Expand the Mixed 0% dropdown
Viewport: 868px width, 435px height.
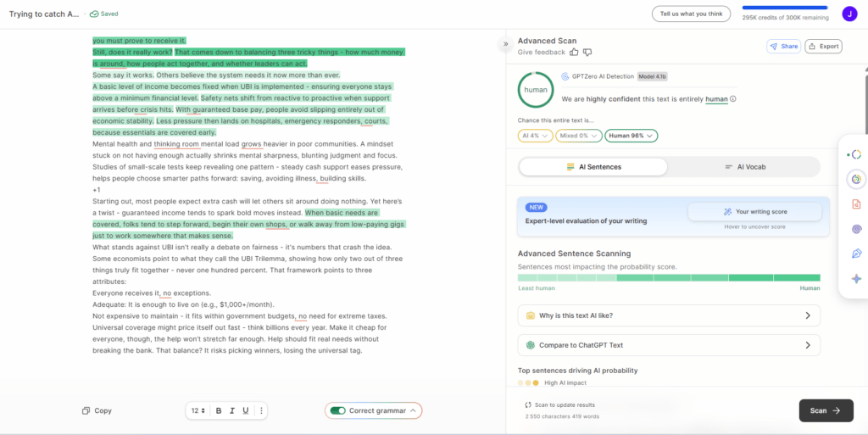tap(579, 136)
